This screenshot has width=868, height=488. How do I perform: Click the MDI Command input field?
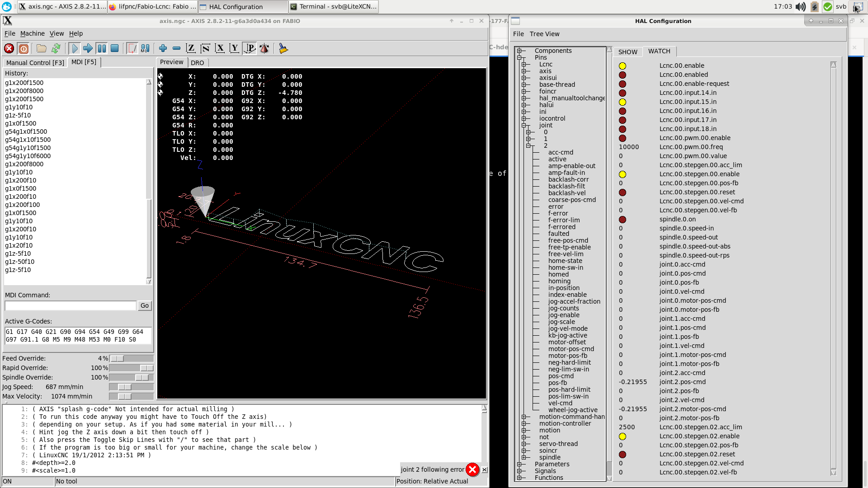click(x=71, y=306)
